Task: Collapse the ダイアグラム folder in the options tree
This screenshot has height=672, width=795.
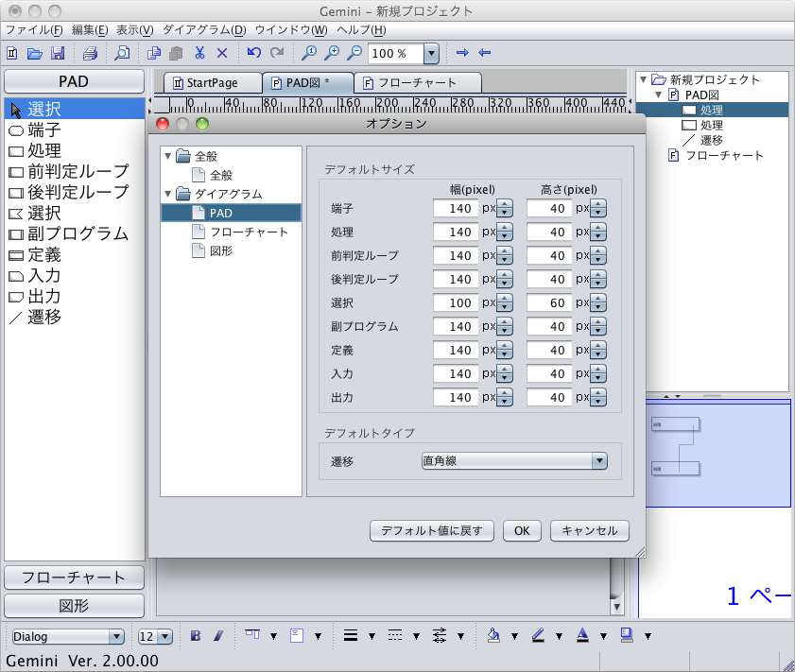Action: (x=168, y=194)
